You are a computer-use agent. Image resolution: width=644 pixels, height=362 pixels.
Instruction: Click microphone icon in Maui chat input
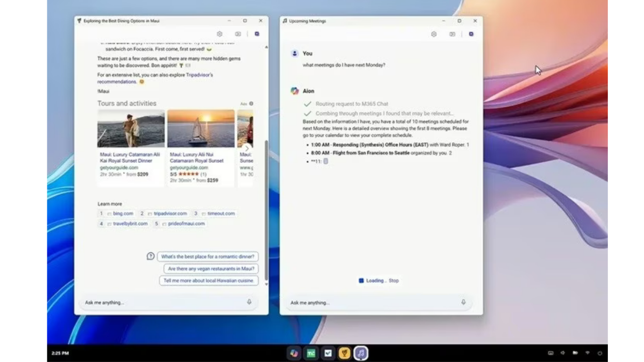click(x=249, y=302)
